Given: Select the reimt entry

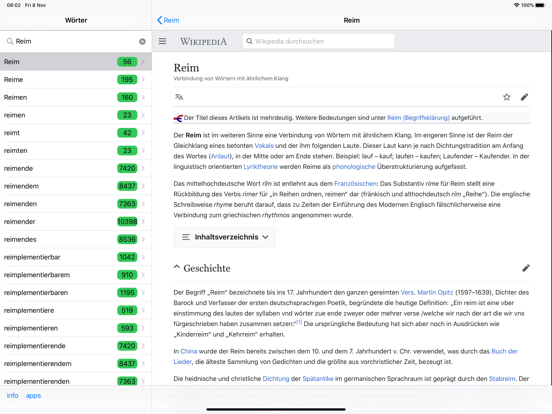Looking at the screenshot, I should (x=76, y=133).
